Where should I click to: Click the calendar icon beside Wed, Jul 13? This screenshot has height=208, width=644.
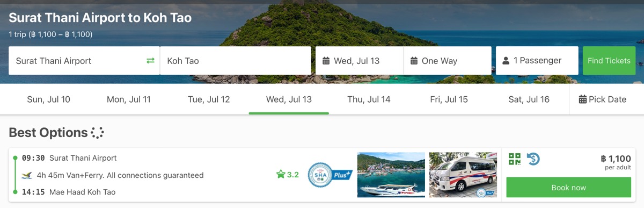coord(326,61)
